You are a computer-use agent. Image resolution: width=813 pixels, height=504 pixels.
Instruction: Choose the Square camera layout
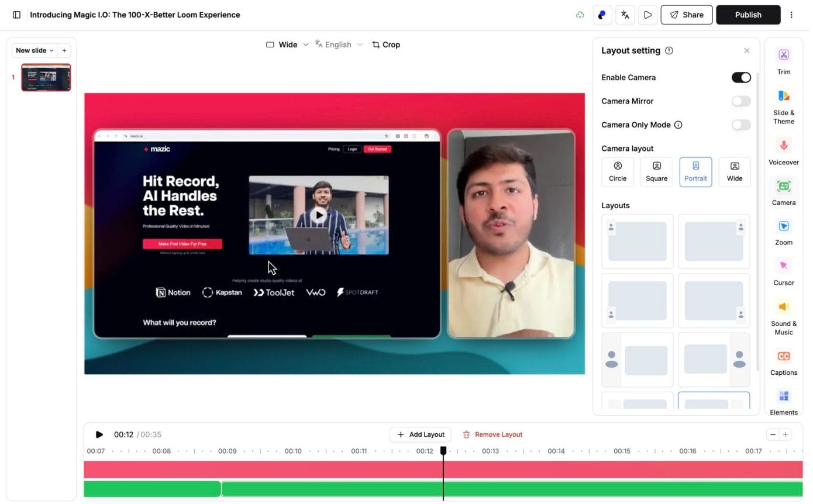(656, 172)
